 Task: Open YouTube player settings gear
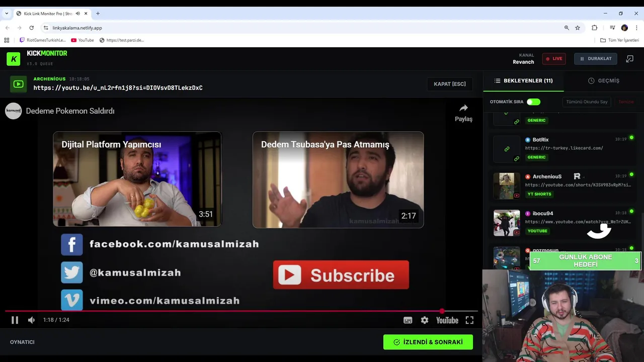(x=425, y=320)
